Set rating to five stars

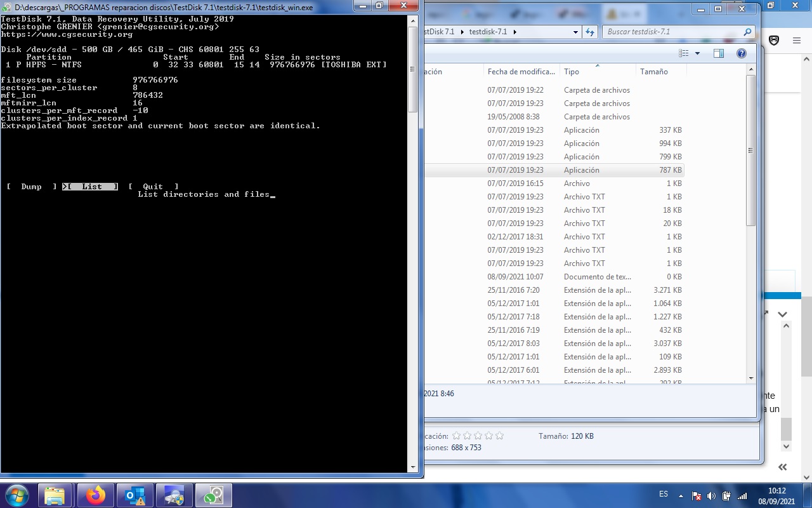pyautogui.click(x=499, y=436)
